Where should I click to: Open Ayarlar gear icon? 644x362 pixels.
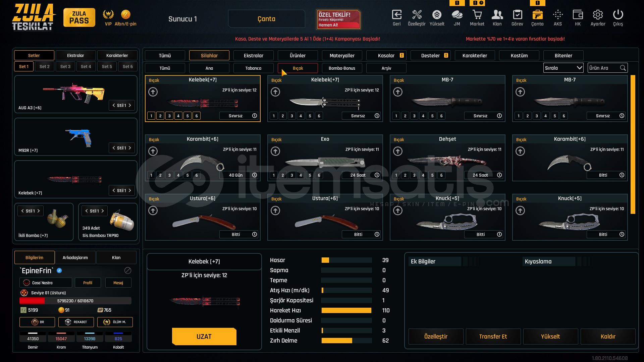pyautogui.click(x=598, y=15)
